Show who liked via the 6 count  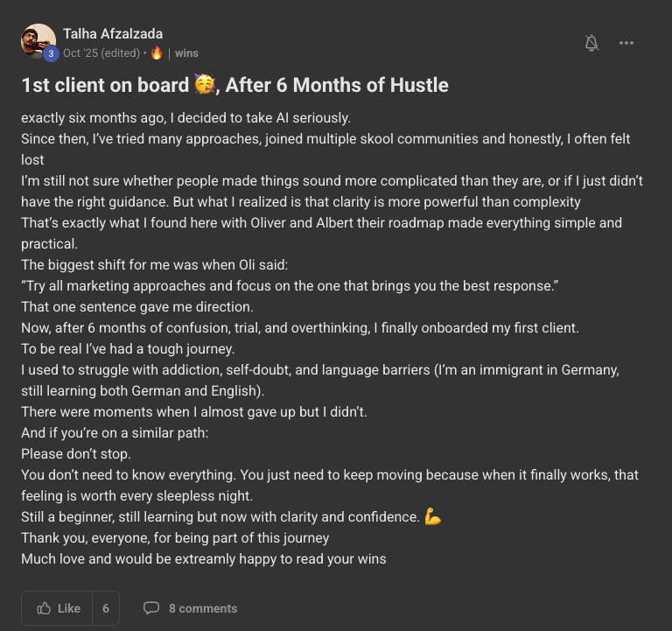click(x=106, y=608)
